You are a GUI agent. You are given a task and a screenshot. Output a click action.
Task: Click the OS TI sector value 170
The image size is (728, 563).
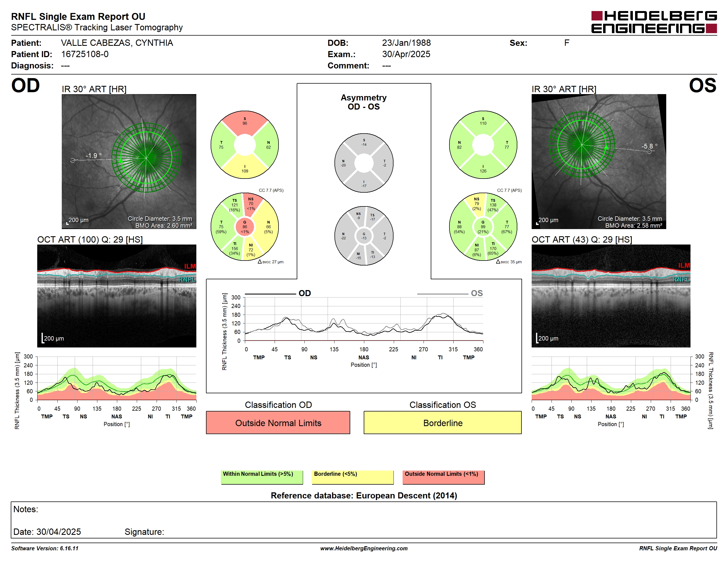pyautogui.click(x=493, y=248)
